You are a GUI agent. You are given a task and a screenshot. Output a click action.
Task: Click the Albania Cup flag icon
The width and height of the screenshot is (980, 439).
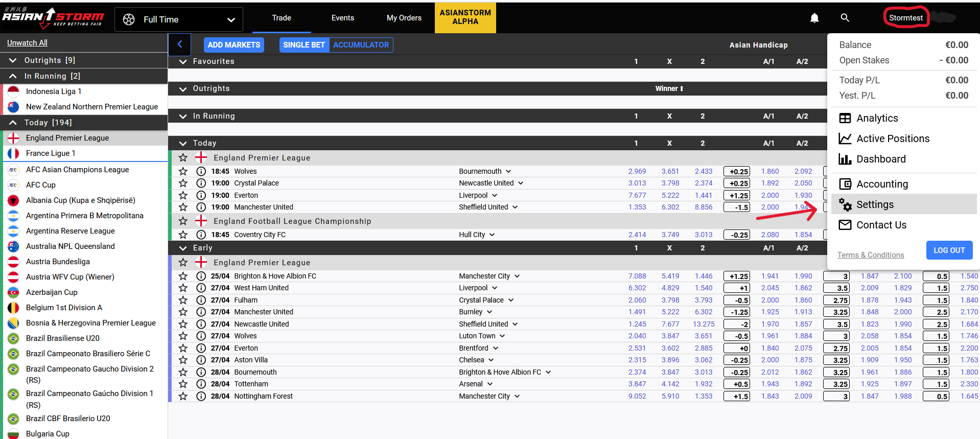[13, 200]
